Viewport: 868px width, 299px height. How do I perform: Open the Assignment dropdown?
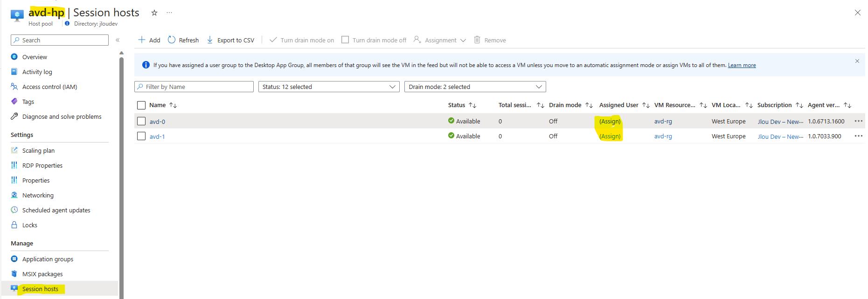click(x=440, y=40)
